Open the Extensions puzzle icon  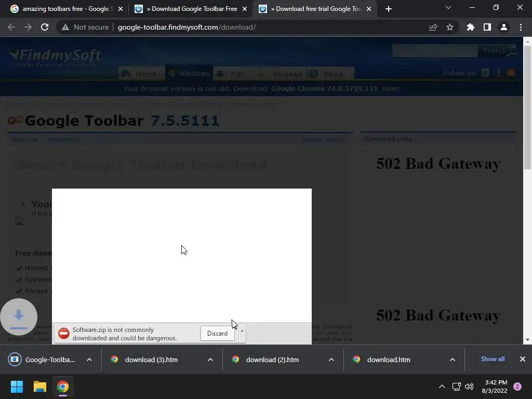click(x=470, y=27)
